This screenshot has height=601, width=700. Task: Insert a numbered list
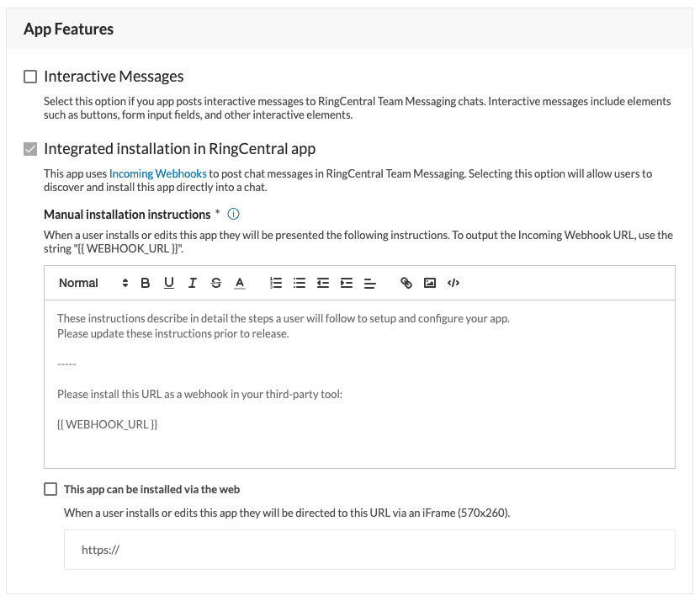[x=275, y=283]
